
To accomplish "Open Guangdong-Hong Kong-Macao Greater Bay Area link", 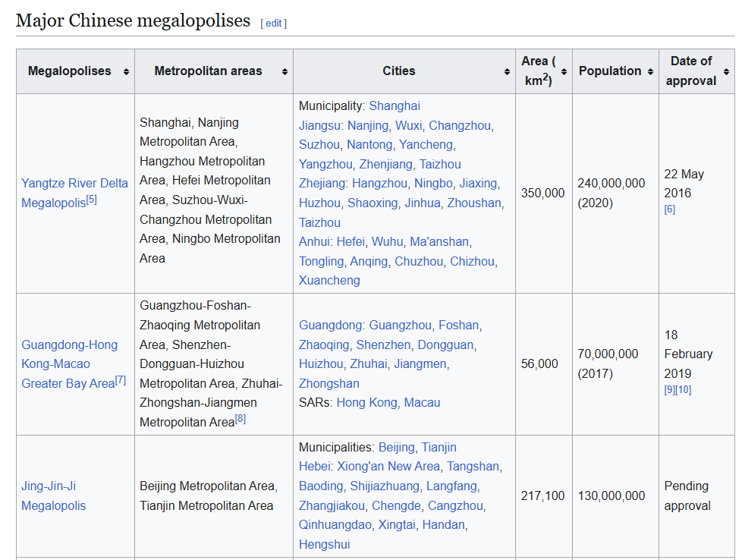I will point(69,363).
